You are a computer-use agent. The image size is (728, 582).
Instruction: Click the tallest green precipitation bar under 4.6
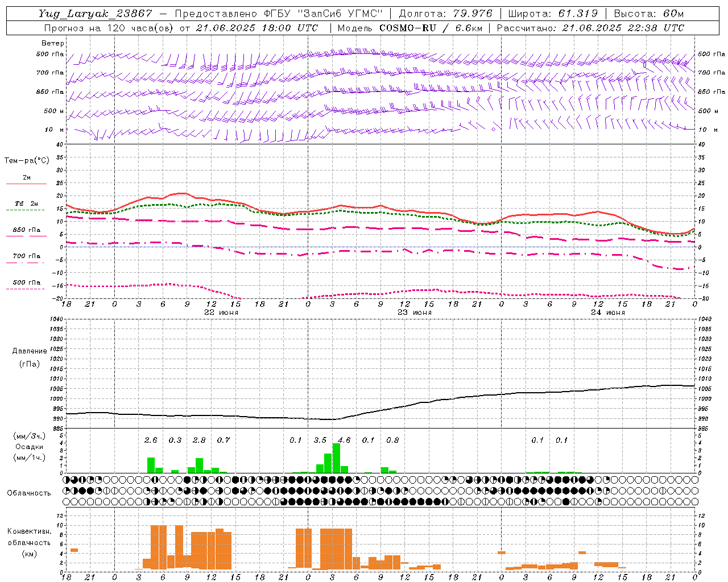336,458
